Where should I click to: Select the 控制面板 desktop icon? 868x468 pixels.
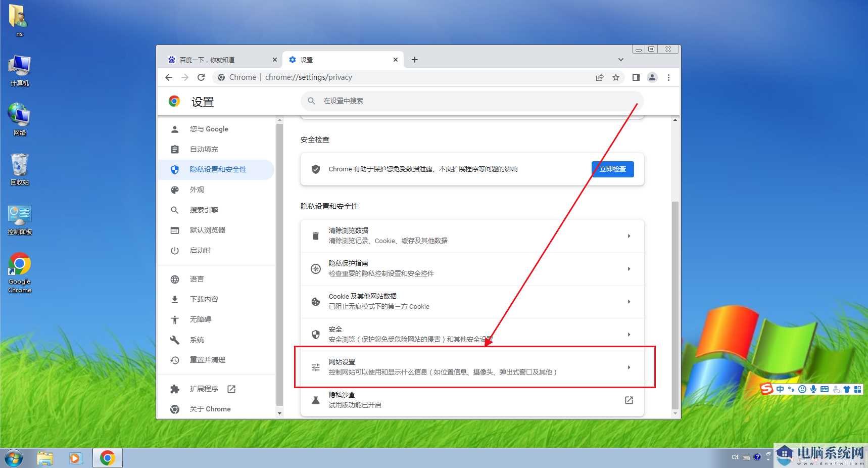pos(20,220)
